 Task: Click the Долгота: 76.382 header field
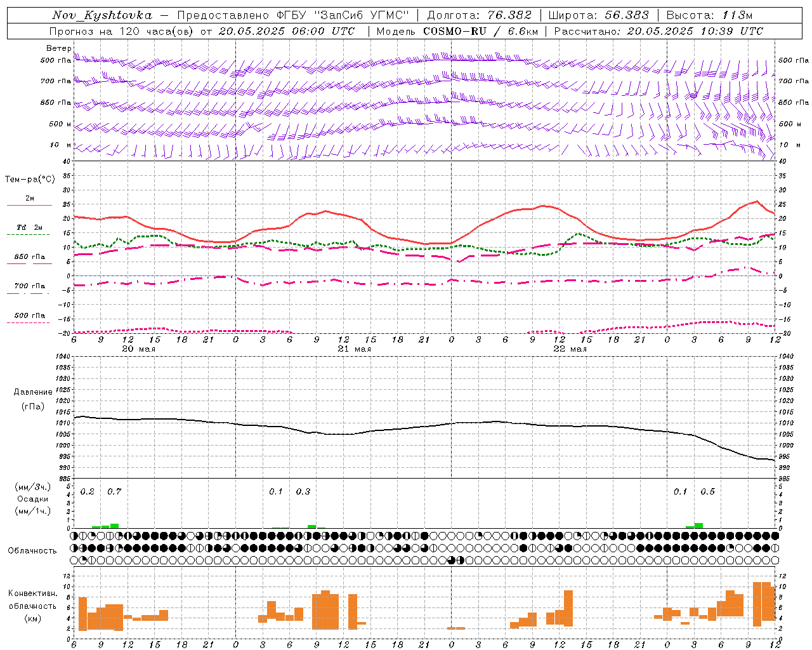[x=479, y=15]
